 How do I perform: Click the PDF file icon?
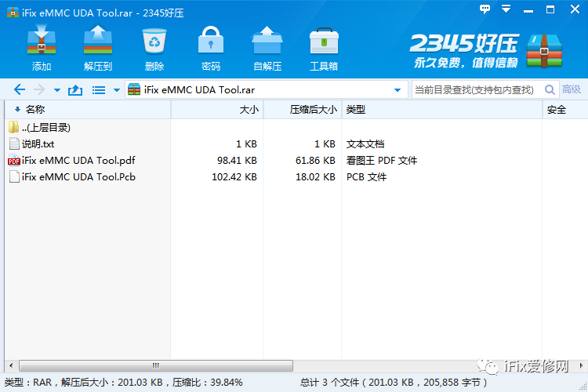point(14,161)
